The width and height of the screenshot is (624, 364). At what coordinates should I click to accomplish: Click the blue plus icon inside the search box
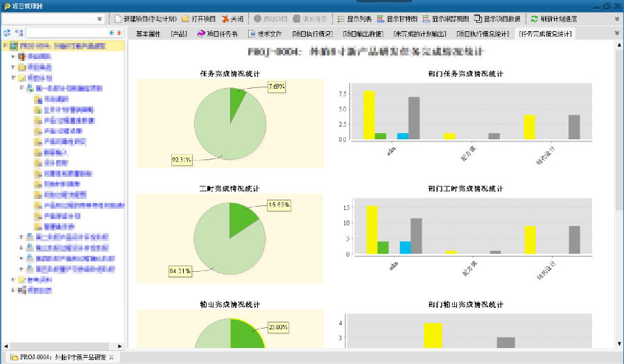112,33
